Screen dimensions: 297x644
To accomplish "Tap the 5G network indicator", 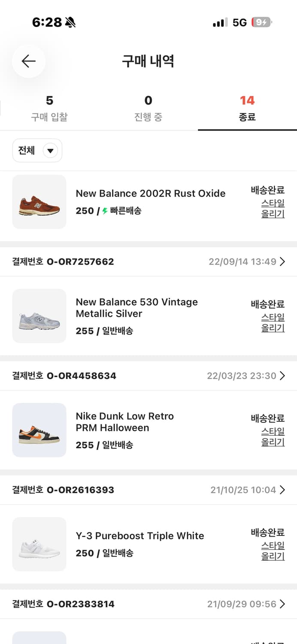I will pyautogui.click(x=239, y=22).
